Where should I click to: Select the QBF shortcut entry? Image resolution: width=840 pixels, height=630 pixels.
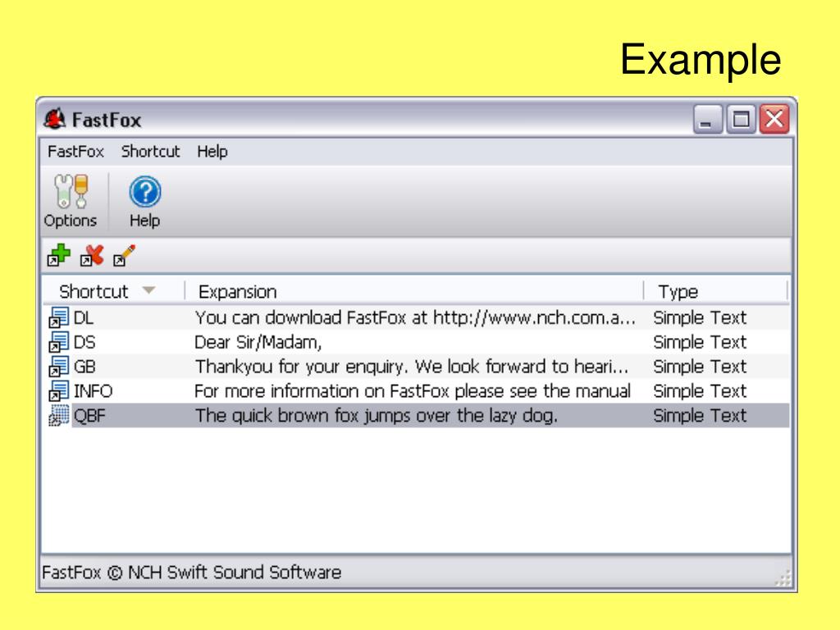(89, 416)
